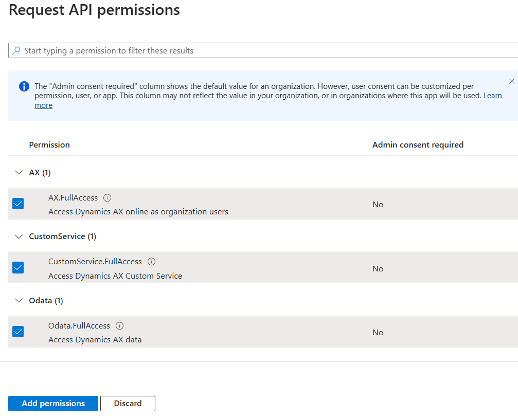
Task: Click the No value in CustomService.FullAccess row
Action: click(x=378, y=268)
